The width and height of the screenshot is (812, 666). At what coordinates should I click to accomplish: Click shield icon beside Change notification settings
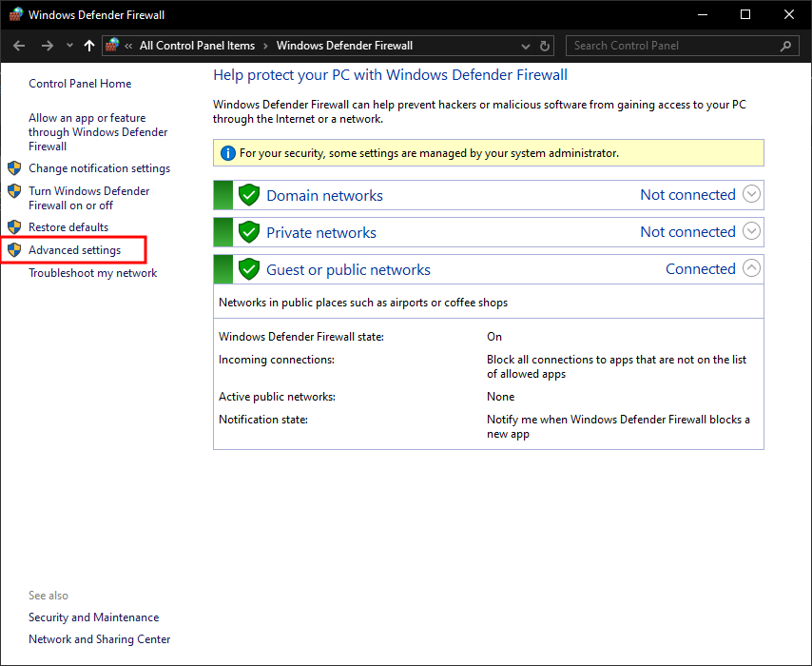pyautogui.click(x=14, y=167)
